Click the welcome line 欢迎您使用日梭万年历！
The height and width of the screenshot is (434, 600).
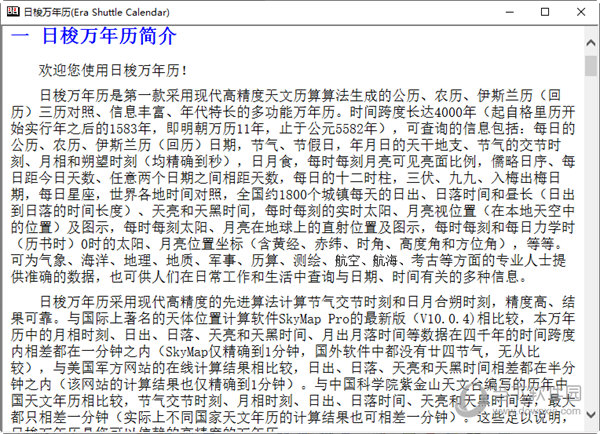tap(113, 71)
